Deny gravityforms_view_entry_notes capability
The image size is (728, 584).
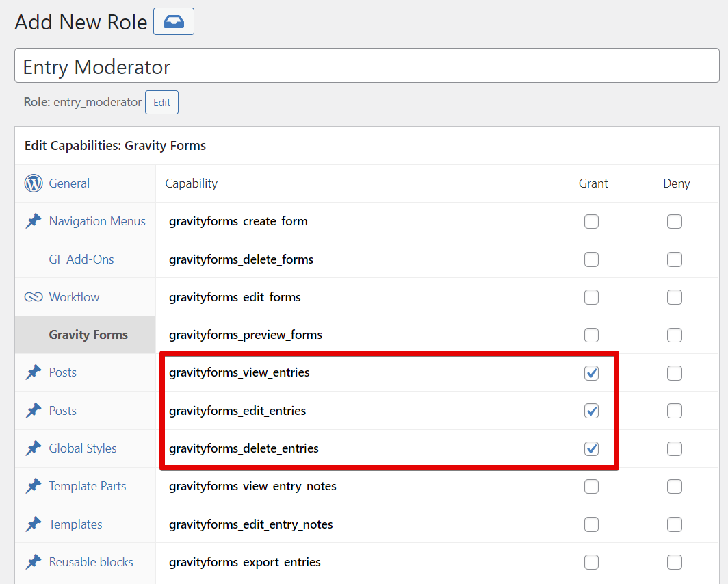pos(675,486)
